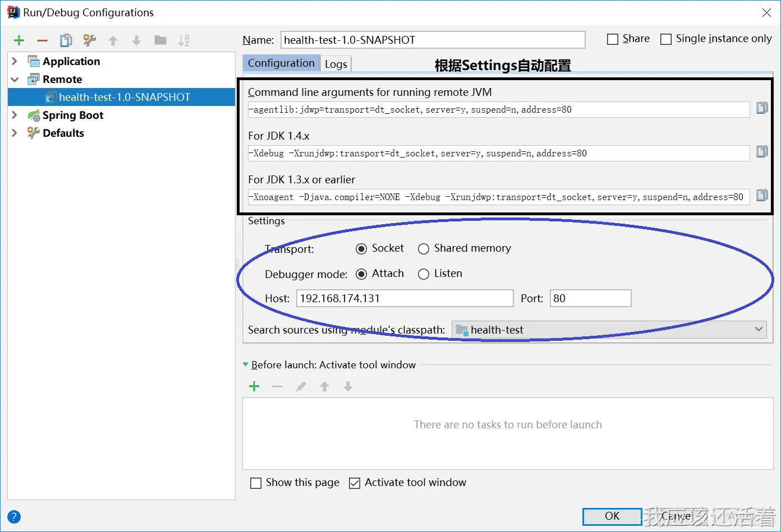This screenshot has width=781, height=532.
Task: Enable the Share checkbox
Action: point(613,39)
